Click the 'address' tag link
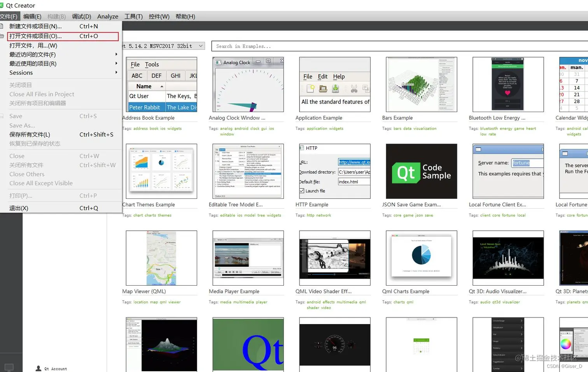 pos(140,128)
